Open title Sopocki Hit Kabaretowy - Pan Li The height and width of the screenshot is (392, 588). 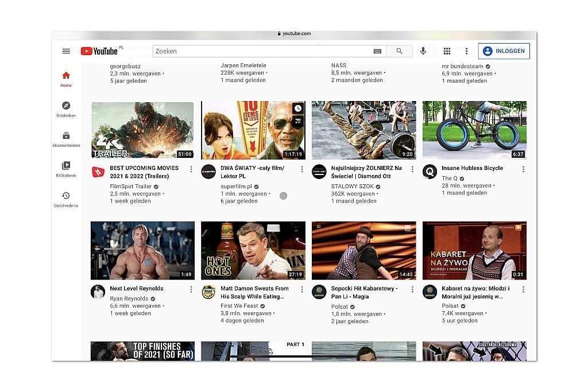364,292
